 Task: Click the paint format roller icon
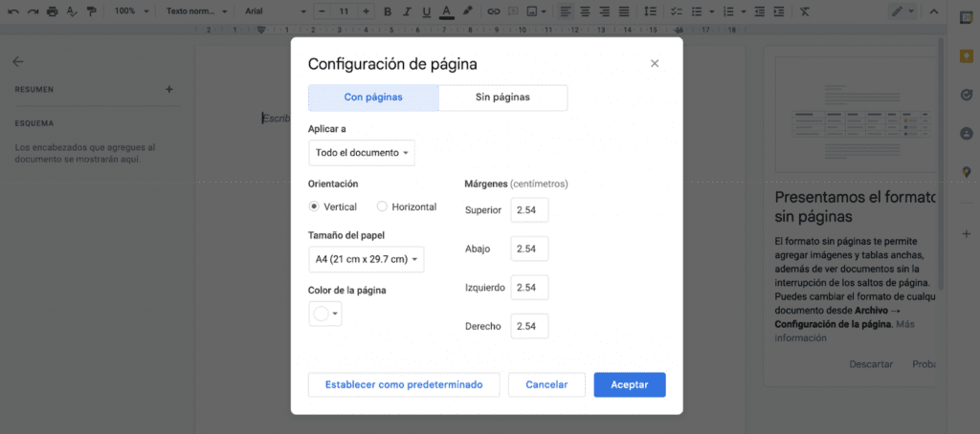click(91, 11)
